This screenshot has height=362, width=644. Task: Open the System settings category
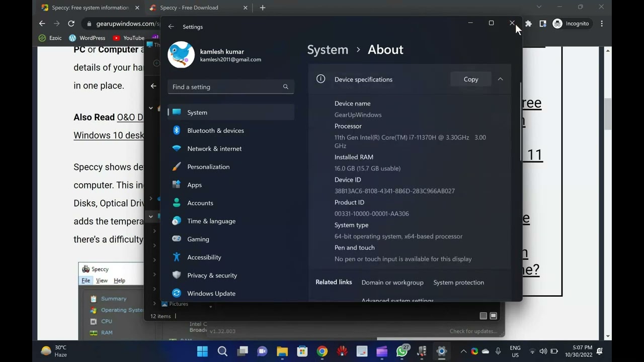coord(231,112)
